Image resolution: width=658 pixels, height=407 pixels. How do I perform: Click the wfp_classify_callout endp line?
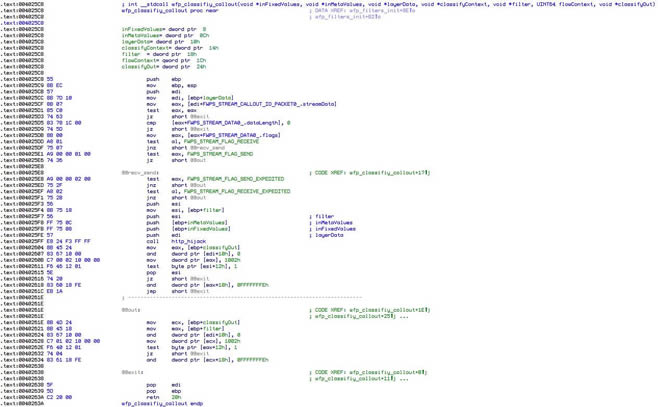pyautogui.click(x=162, y=404)
